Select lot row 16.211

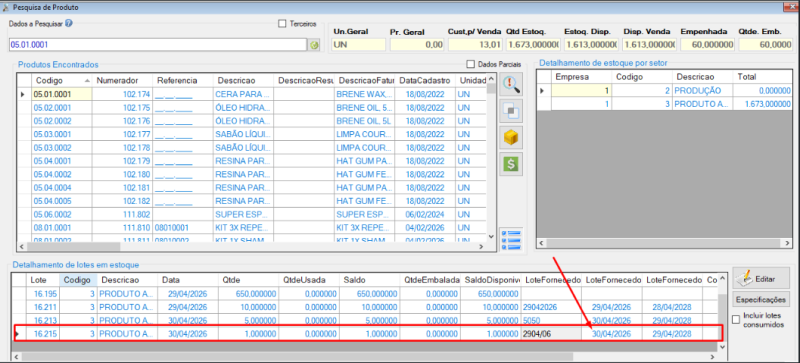click(x=365, y=307)
